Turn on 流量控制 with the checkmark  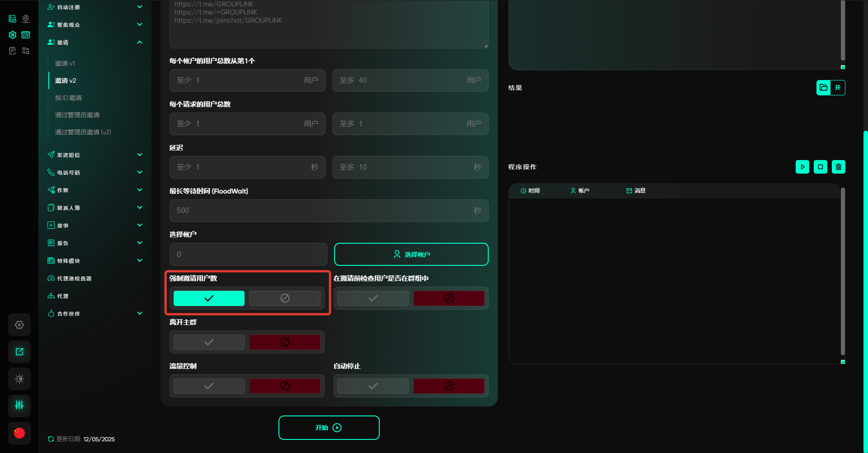click(209, 386)
